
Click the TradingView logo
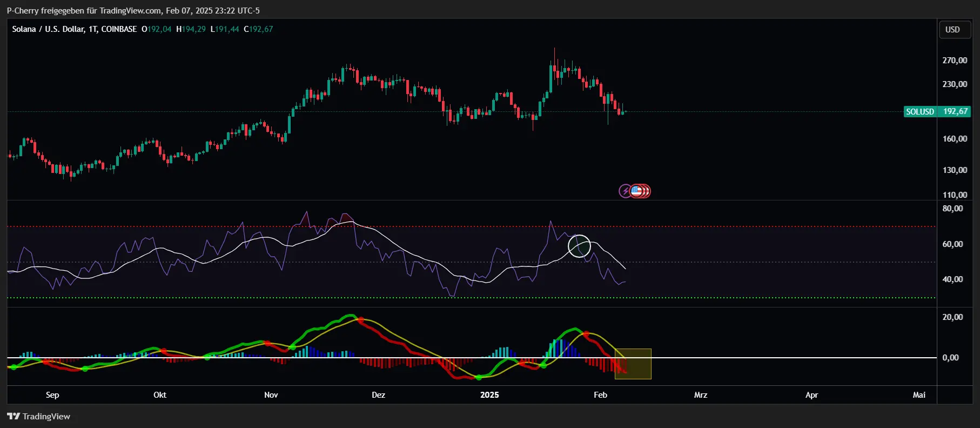tap(38, 416)
